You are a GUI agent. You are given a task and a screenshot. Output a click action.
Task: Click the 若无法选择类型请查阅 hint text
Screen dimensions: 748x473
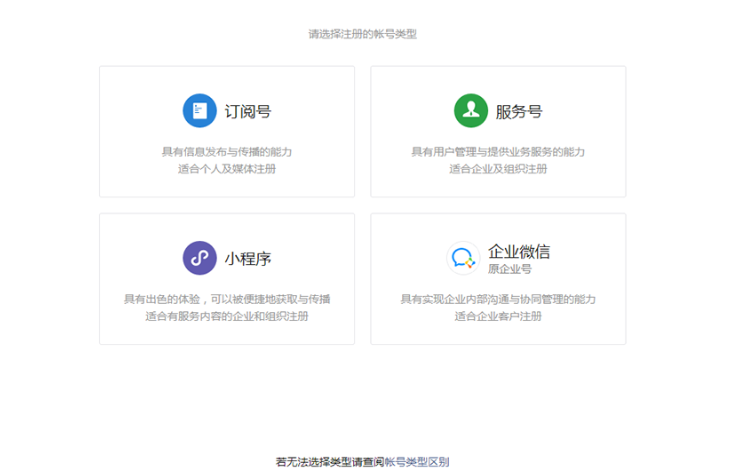(x=329, y=462)
